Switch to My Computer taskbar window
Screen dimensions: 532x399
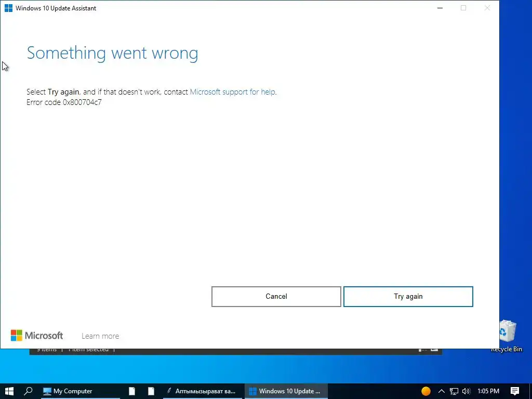[x=80, y=391]
